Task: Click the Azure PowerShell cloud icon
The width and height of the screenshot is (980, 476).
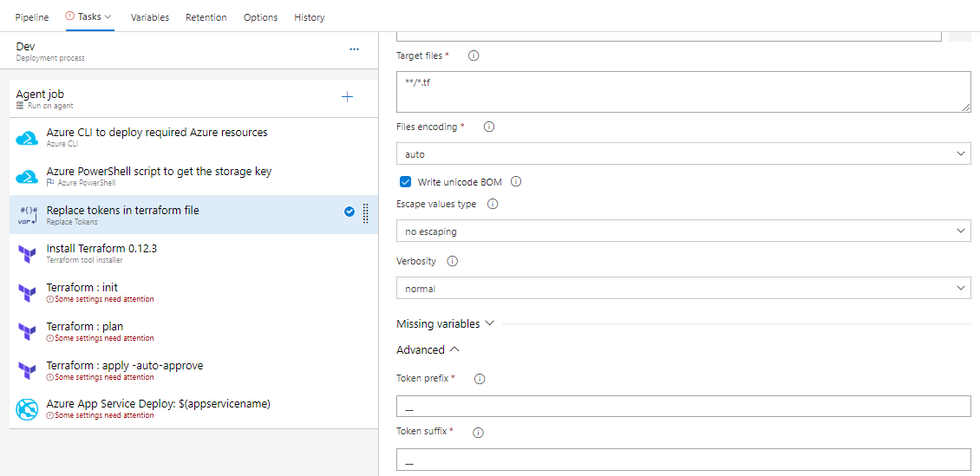Action: coord(28,177)
